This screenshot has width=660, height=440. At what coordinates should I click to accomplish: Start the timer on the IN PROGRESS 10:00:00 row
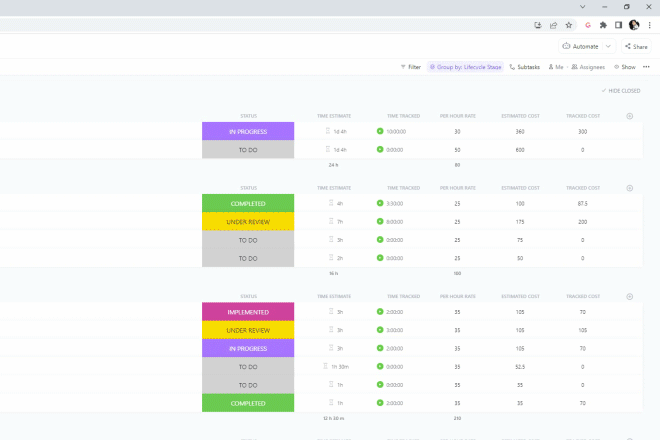380,131
